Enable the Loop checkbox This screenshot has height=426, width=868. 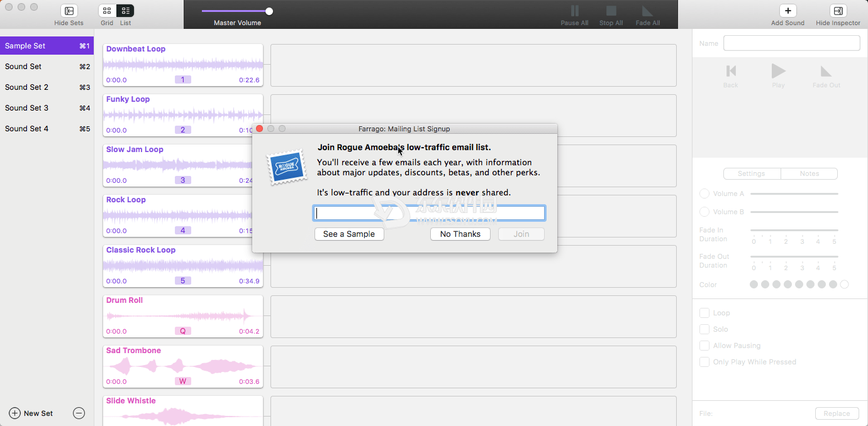704,313
